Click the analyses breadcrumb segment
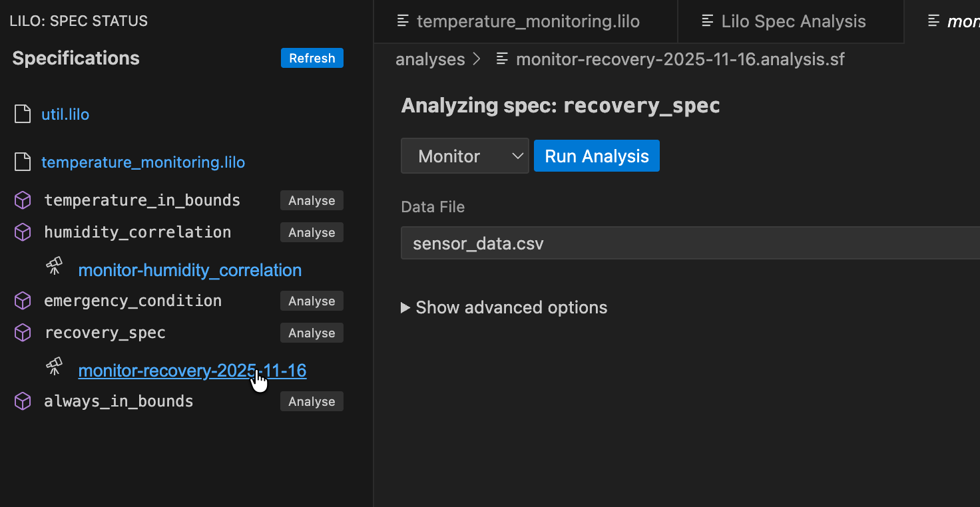This screenshot has height=507, width=980. [x=430, y=59]
